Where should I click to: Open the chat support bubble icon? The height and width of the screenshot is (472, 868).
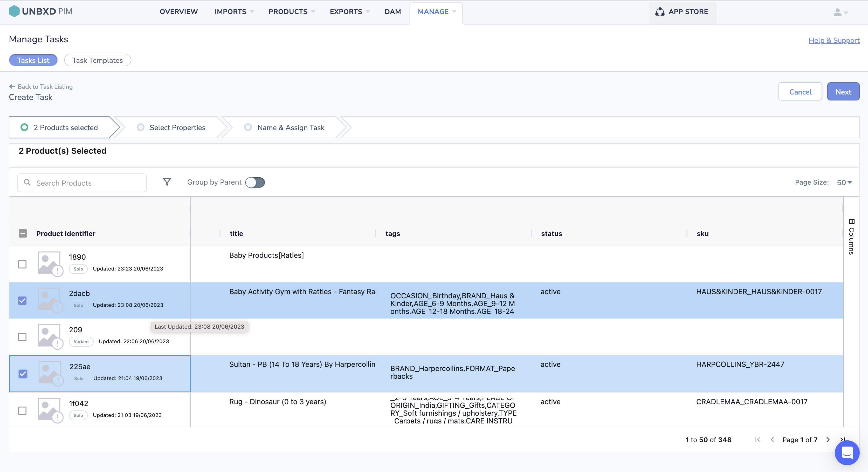click(x=846, y=453)
